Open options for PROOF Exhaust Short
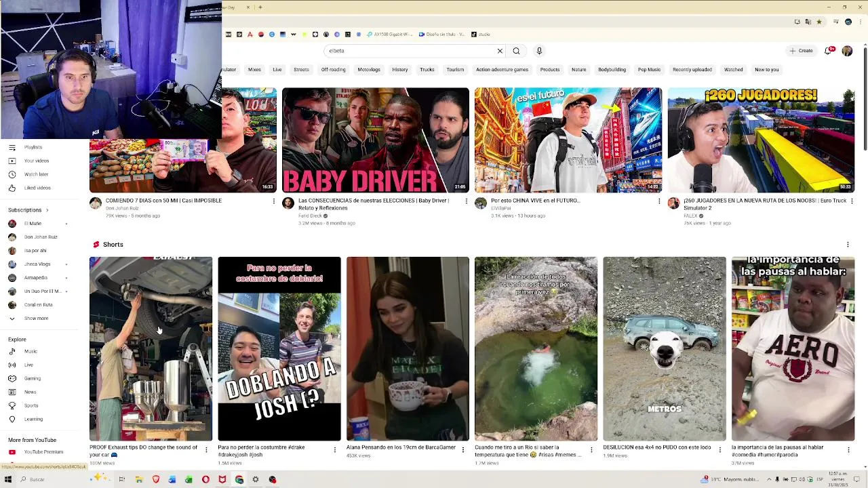Screen dimensions: 868x488 click(206, 449)
